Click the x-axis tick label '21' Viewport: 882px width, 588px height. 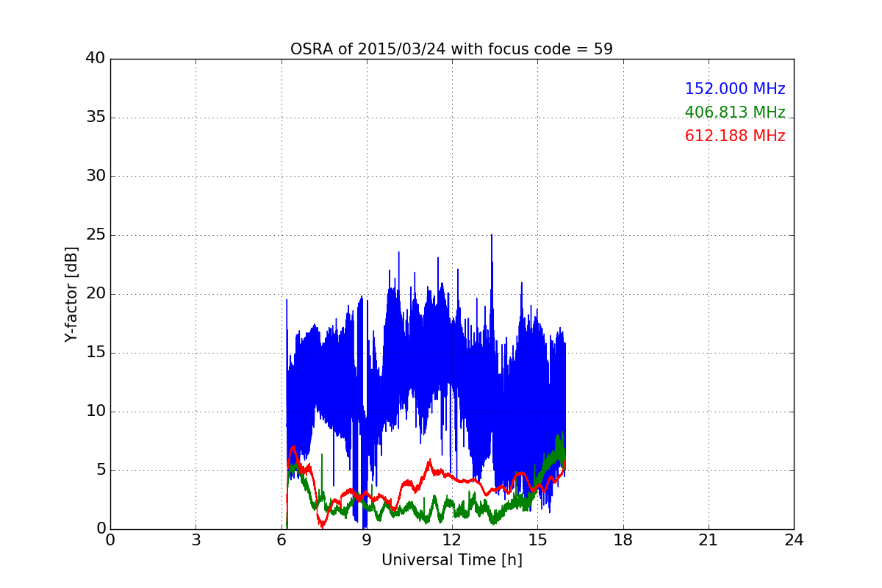708,539
